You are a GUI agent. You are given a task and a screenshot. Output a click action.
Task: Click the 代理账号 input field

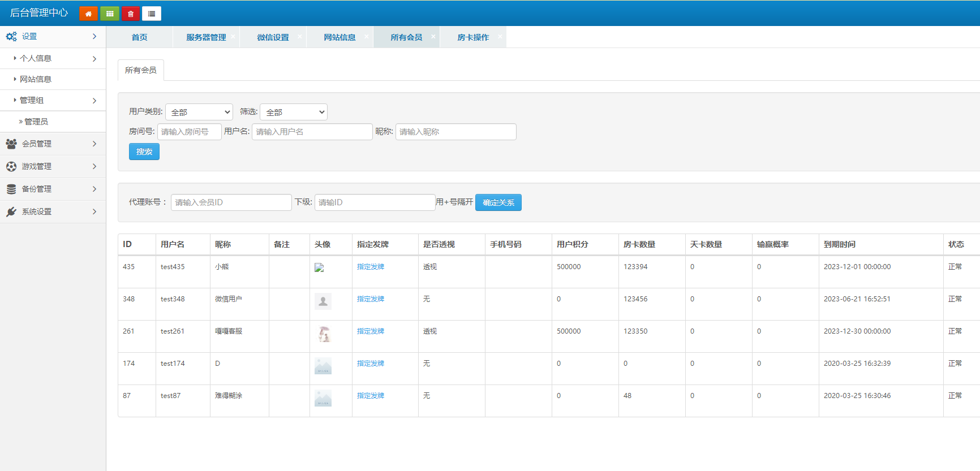coord(231,202)
